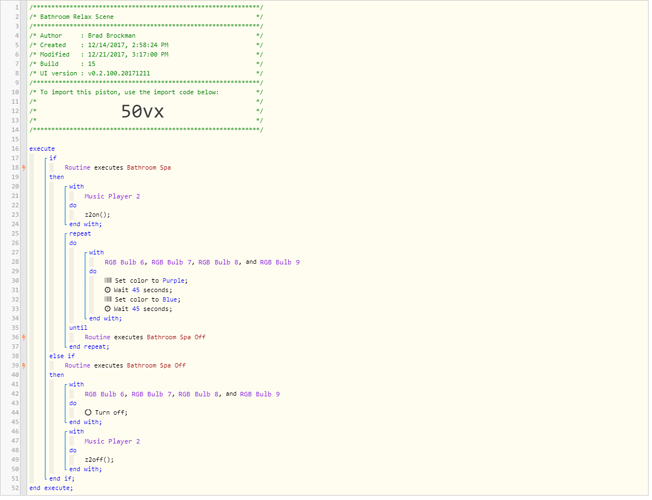Image resolution: width=652 pixels, height=500 pixels.
Task: Click the 45 value on line 31
Action: point(136,290)
